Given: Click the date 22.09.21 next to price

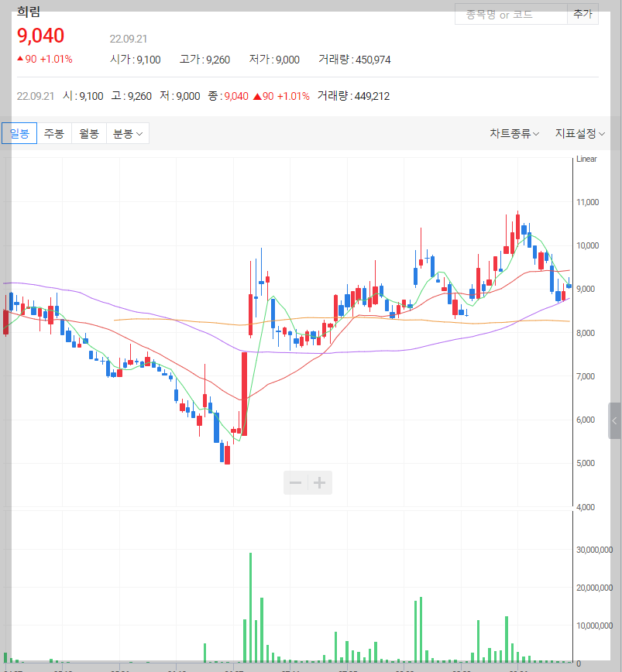Looking at the screenshot, I should tap(128, 39).
